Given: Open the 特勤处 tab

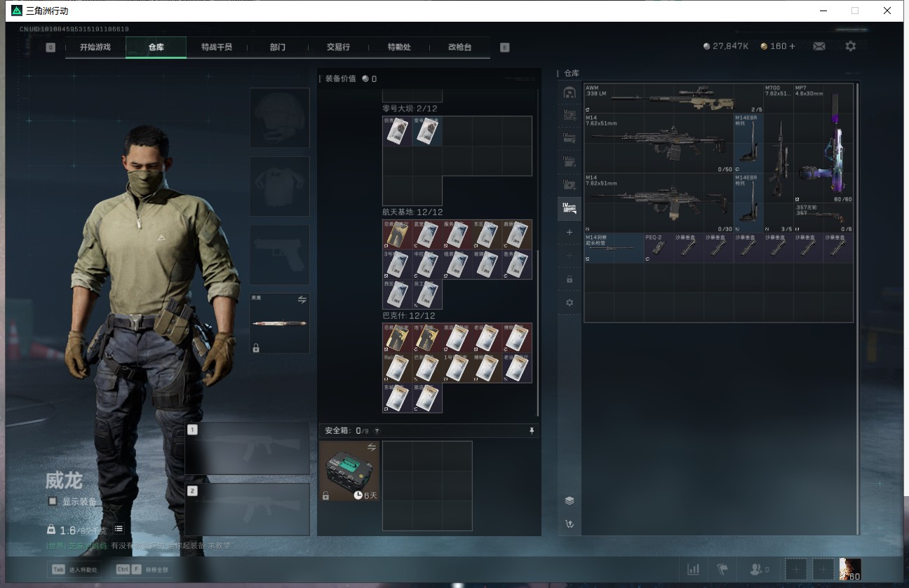Looking at the screenshot, I should pos(399,47).
